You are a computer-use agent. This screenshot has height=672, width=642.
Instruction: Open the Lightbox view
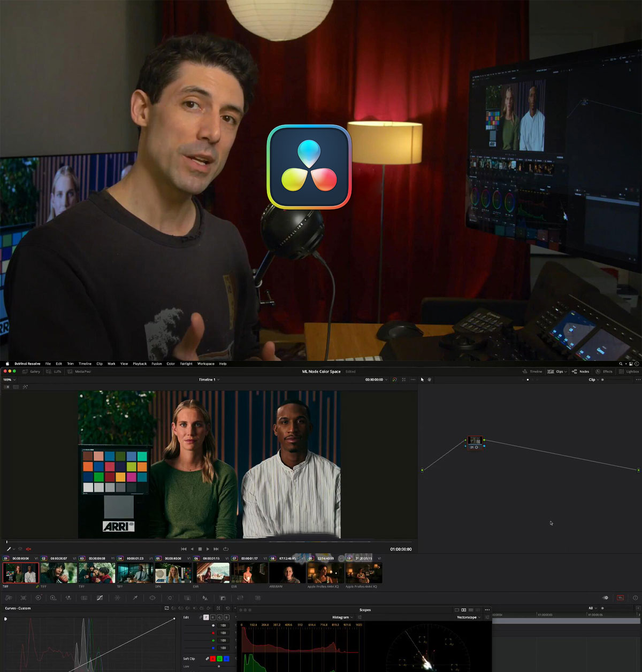(x=629, y=372)
